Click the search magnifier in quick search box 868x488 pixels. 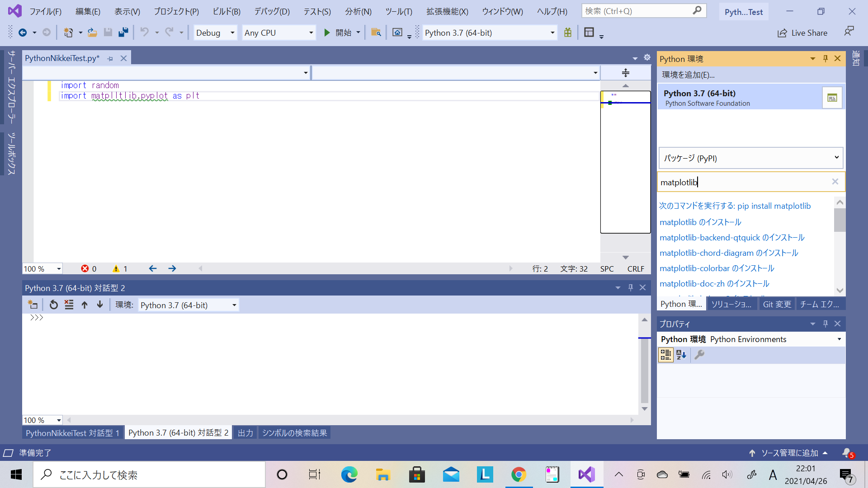point(697,10)
